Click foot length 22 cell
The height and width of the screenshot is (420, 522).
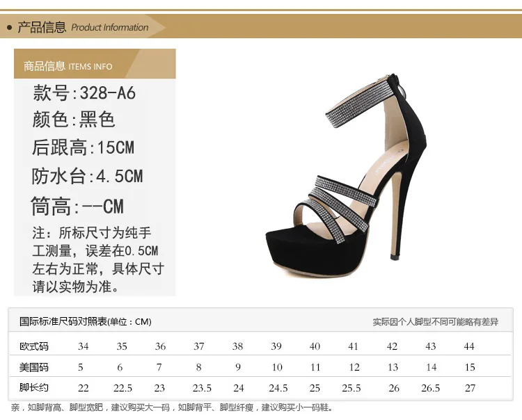[84, 388]
